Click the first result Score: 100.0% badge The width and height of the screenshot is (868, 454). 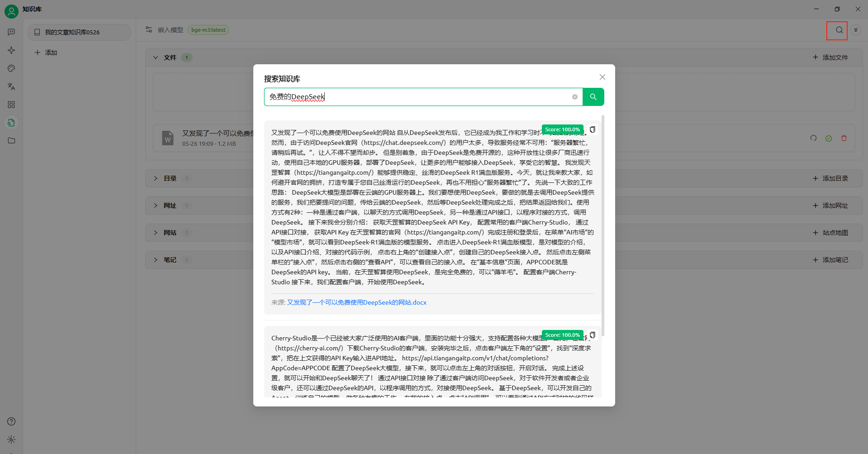(562, 129)
